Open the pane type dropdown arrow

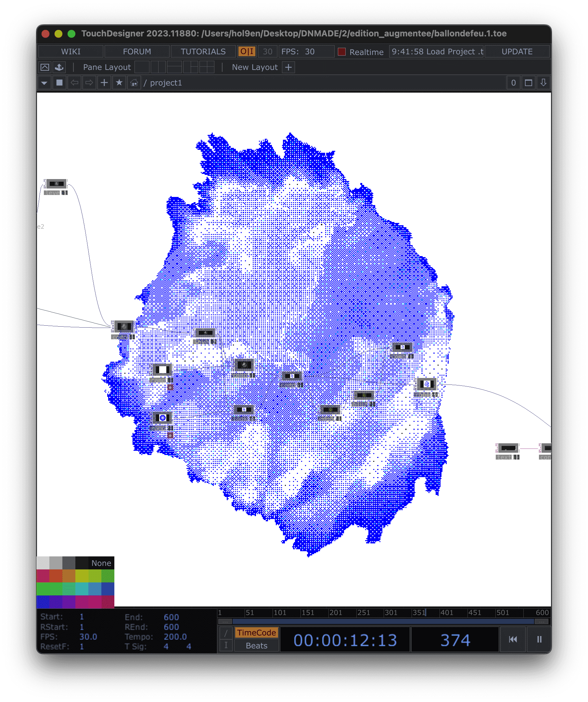[x=44, y=83]
